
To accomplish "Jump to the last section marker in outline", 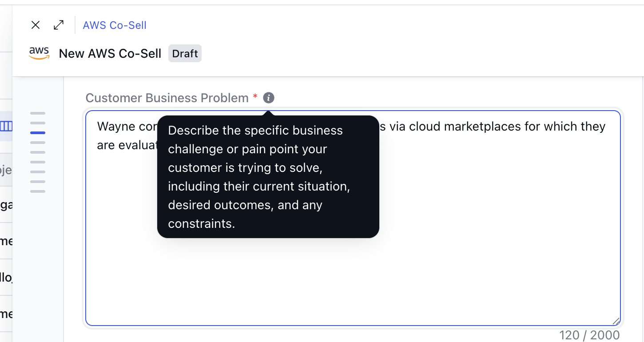I will (x=38, y=191).
